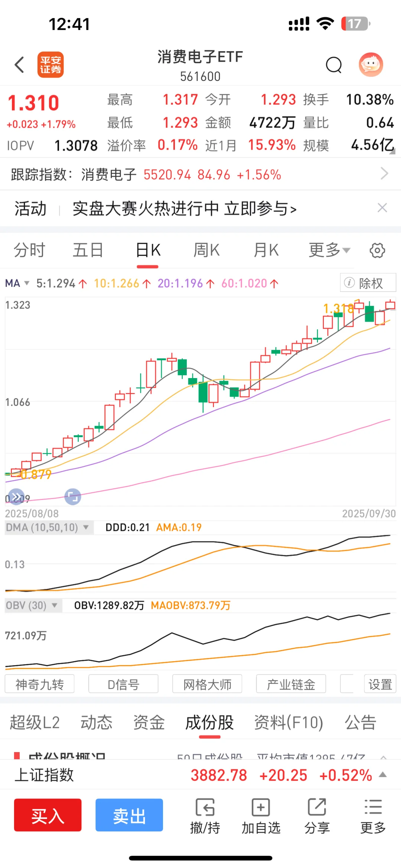The image size is (401, 868).
Task: Switch to 分时 chart tab
Action: (x=29, y=250)
